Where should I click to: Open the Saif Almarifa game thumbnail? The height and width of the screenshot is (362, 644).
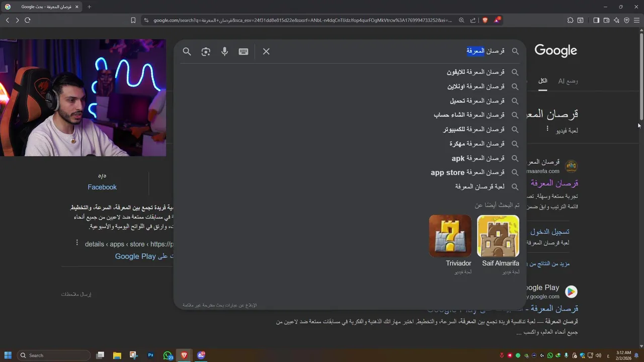click(x=498, y=236)
